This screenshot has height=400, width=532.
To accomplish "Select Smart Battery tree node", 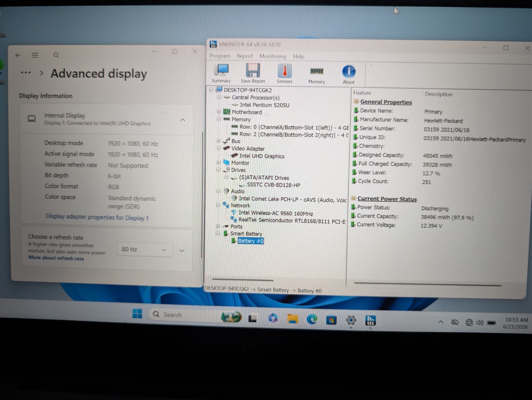I will tap(246, 234).
